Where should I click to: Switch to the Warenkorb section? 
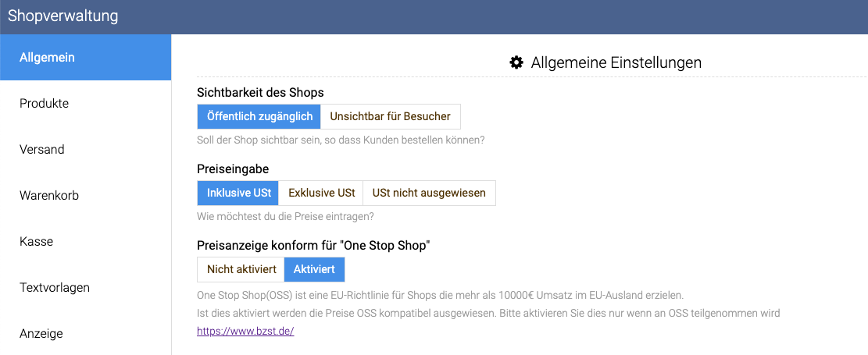tap(86, 196)
